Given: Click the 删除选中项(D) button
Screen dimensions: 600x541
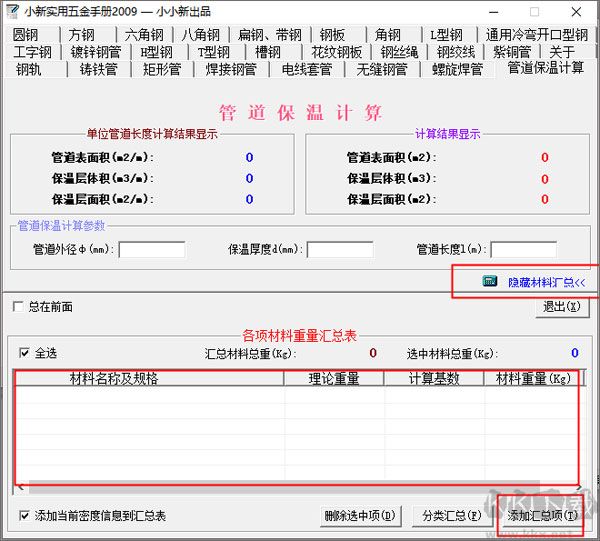Looking at the screenshot, I should click(360, 516).
